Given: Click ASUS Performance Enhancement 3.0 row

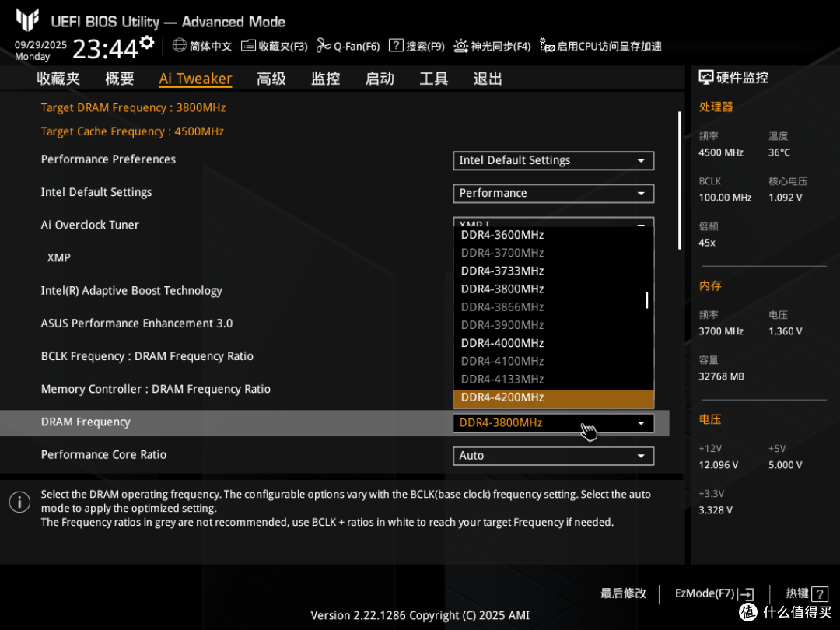Looking at the screenshot, I should click(x=137, y=324).
